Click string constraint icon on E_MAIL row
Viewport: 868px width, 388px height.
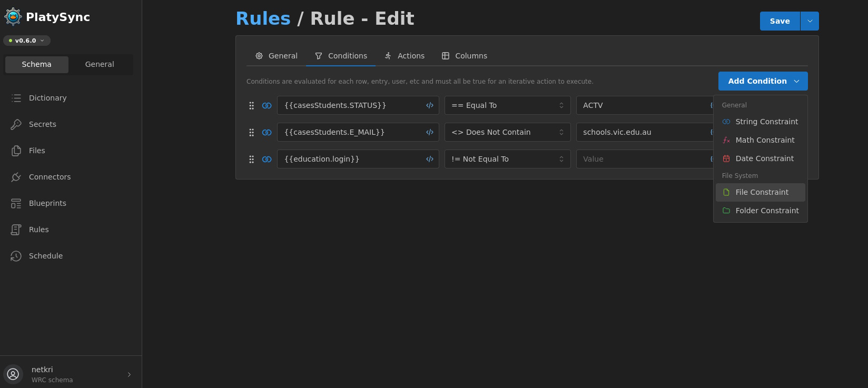coord(267,133)
